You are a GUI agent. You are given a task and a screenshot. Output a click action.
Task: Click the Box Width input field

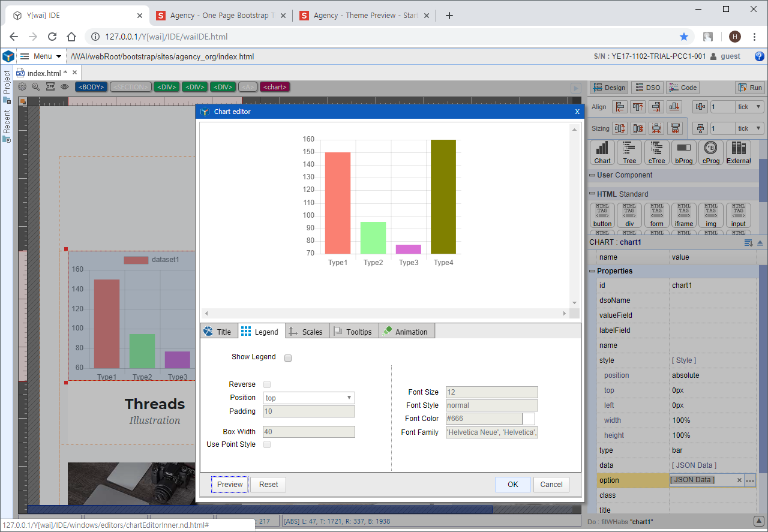[308, 432]
